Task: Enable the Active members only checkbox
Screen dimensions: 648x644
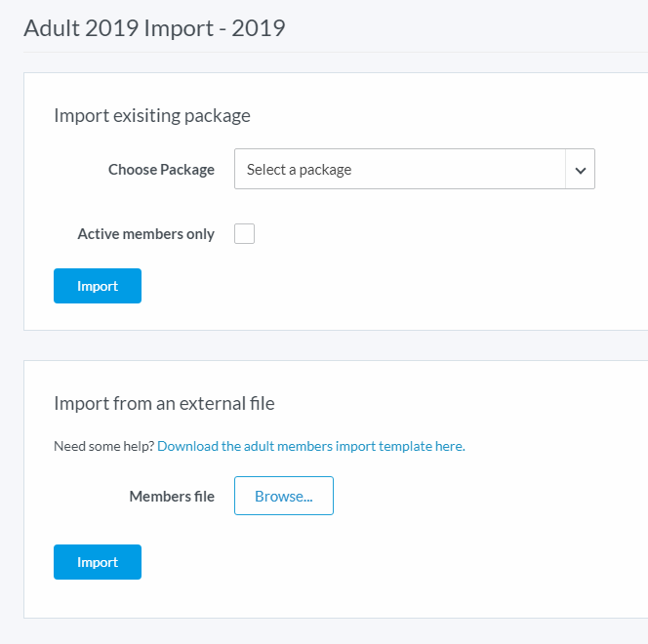Action: [244, 233]
